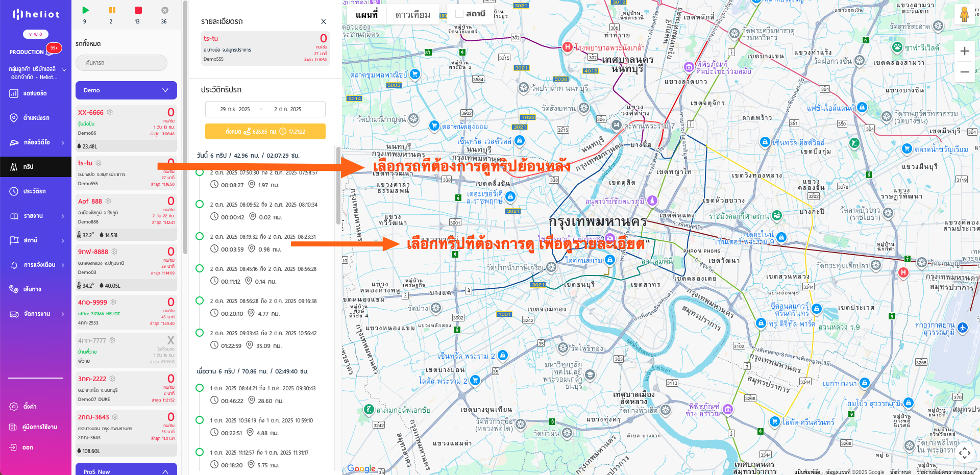Click the ค้นหารถ search field
Screen dimensions: 980x475
point(121,63)
